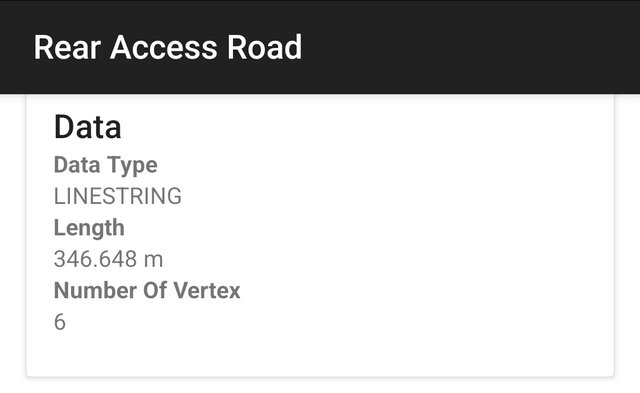Click the unit m after length

click(153, 260)
